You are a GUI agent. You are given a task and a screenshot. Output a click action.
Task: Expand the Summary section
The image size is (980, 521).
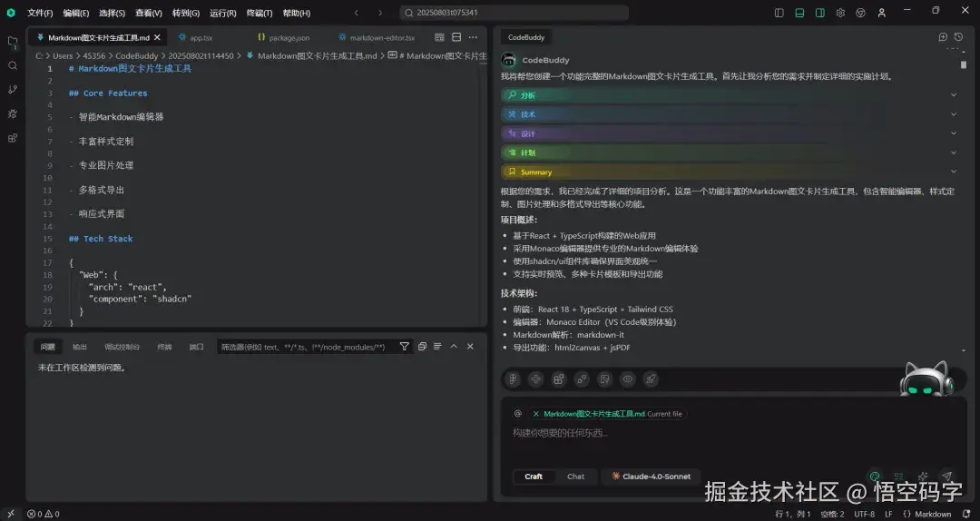(731, 172)
